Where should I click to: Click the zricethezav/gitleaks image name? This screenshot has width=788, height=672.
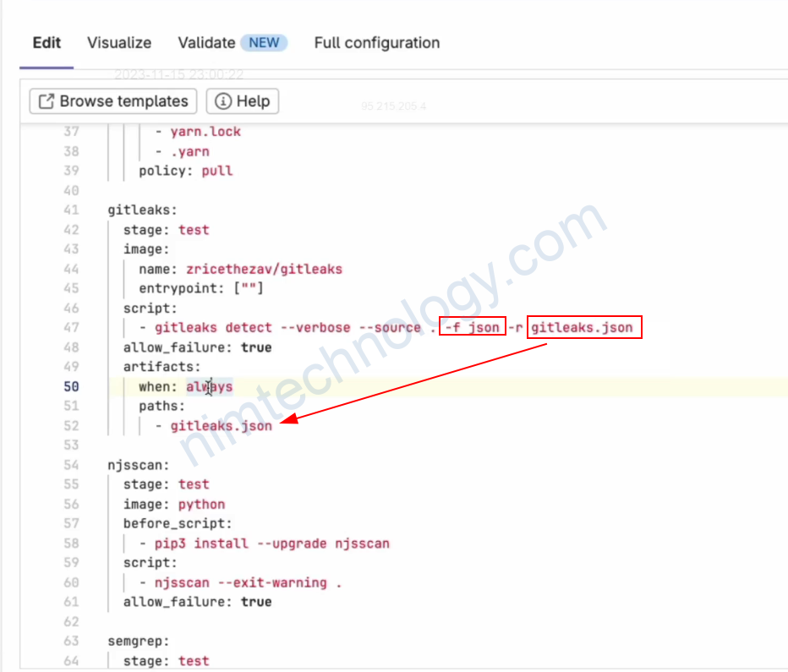pos(265,269)
